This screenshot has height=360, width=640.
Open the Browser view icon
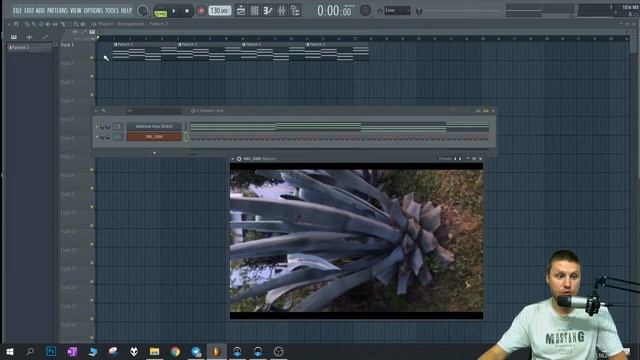click(295, 11)
